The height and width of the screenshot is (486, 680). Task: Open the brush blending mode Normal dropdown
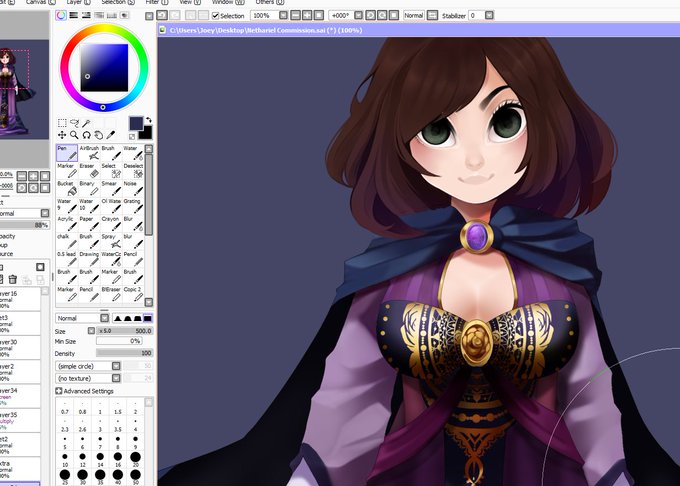(105, 318)
